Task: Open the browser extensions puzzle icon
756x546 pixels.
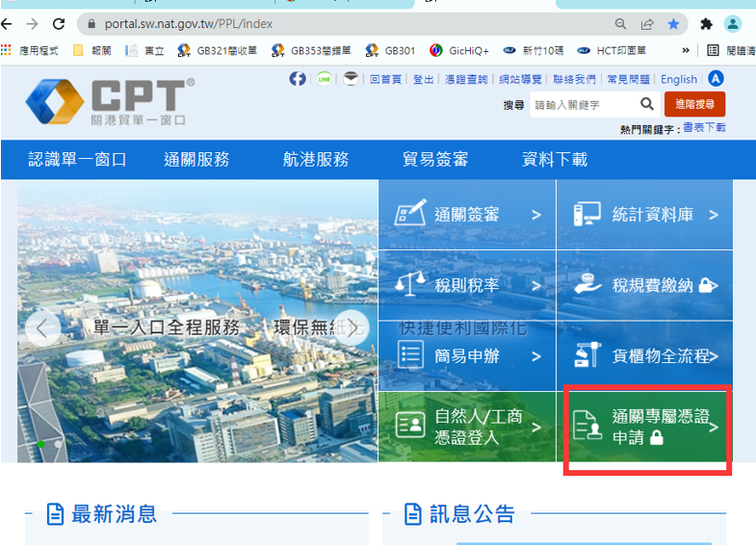Action: click(x=706, y=24)
